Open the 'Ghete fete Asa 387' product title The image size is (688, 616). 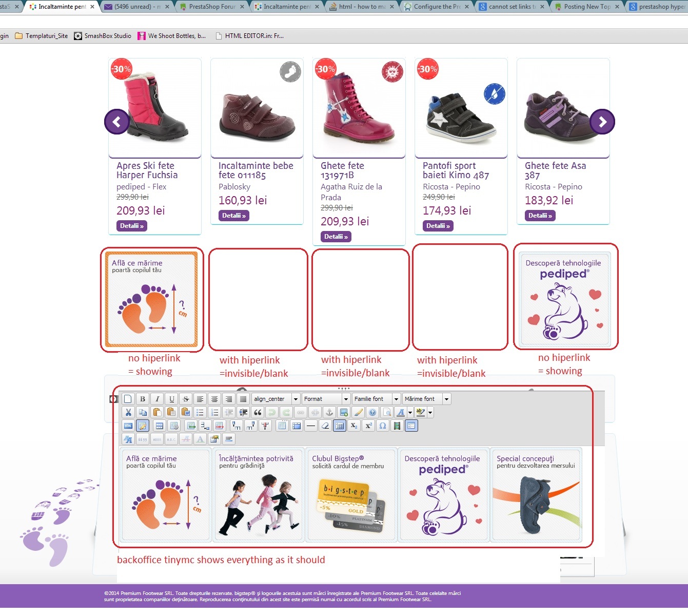click(555, 170)
